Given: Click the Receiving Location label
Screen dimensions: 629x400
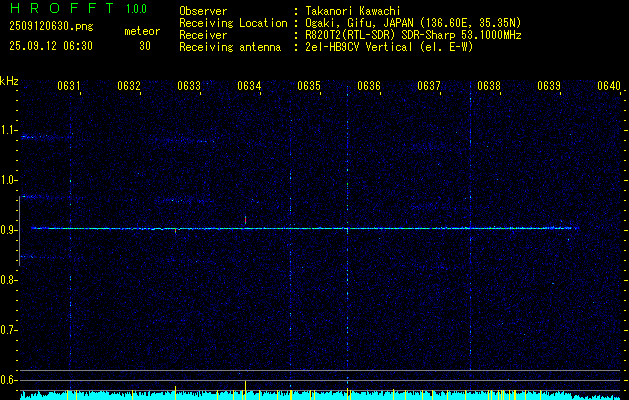Looking at the screenshot, I should (x=233, y=23).
